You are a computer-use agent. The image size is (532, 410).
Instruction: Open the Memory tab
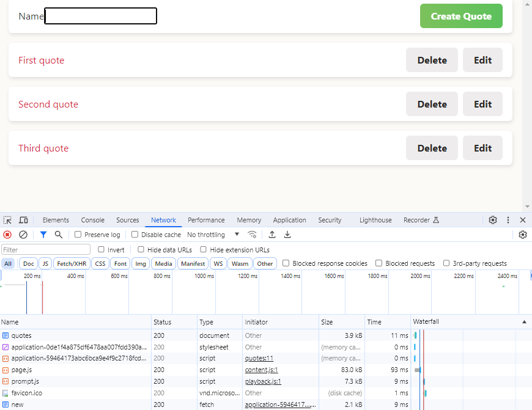(249, 220)
